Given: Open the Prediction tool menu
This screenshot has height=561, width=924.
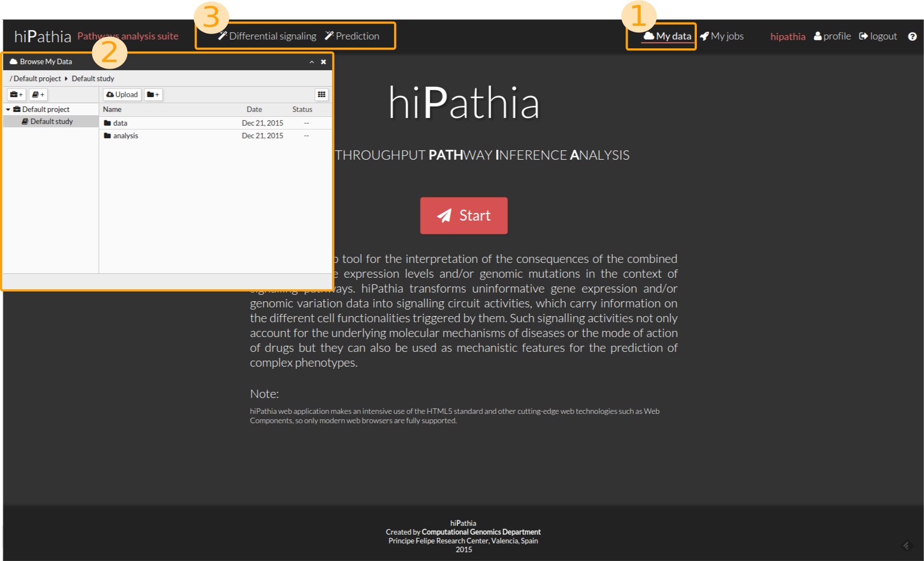Looking at the screenshot, I should [352, 36].
